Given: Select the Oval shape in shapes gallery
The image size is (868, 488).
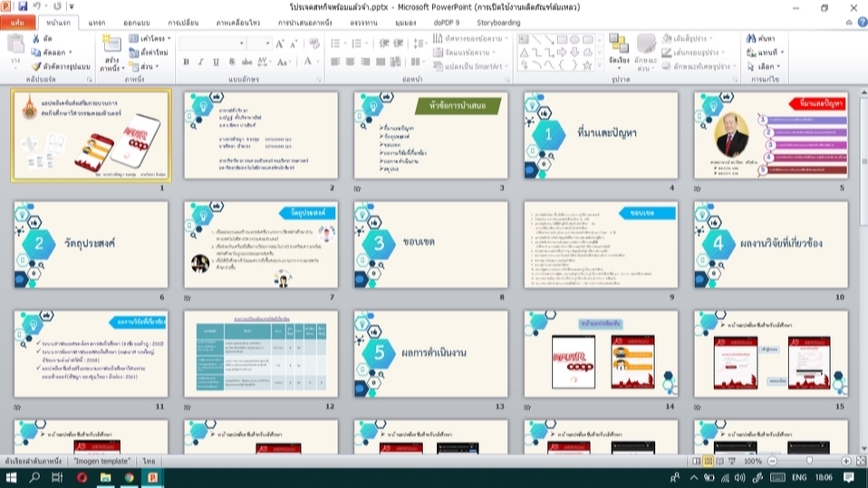Looking at the screenshot, I should [x=574, y=39].
